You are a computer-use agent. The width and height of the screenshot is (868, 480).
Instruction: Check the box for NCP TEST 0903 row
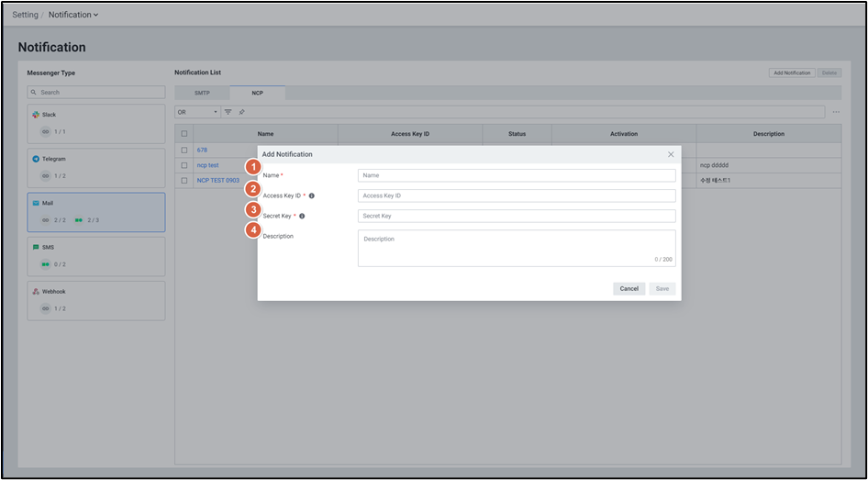(184, 181)
